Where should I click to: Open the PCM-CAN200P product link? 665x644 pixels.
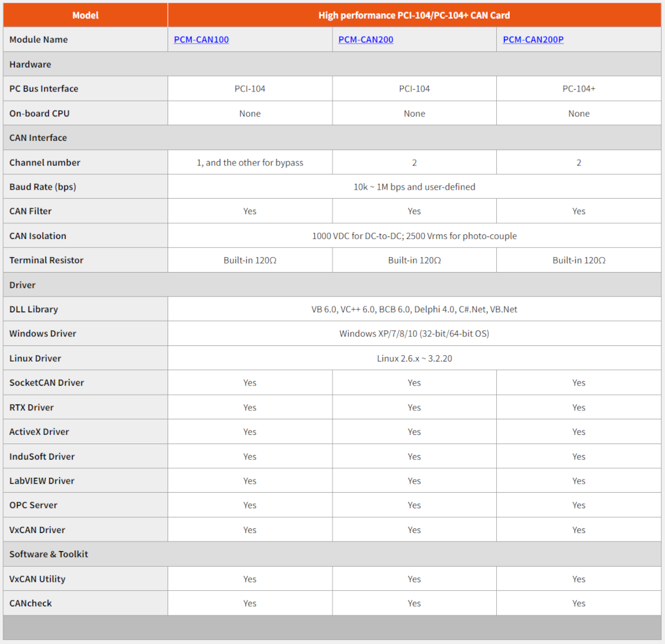[x=533, y=40]
